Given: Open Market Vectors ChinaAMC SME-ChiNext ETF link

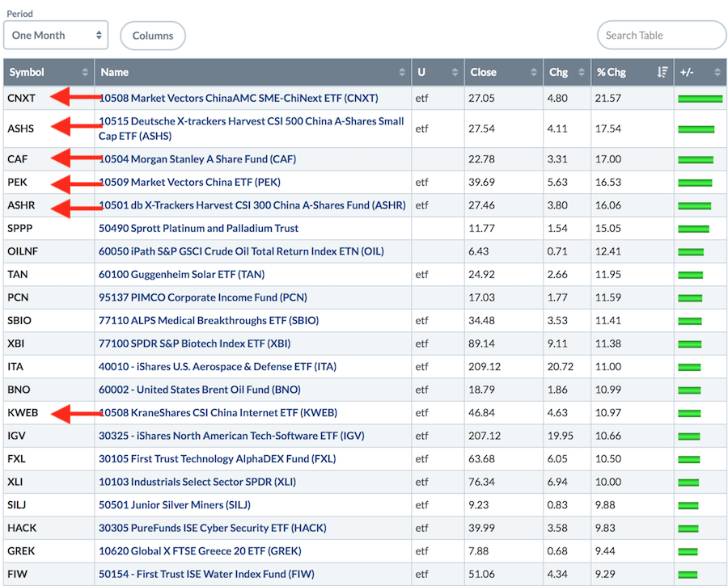Looking at the screenshot, I should click(239, 98).
